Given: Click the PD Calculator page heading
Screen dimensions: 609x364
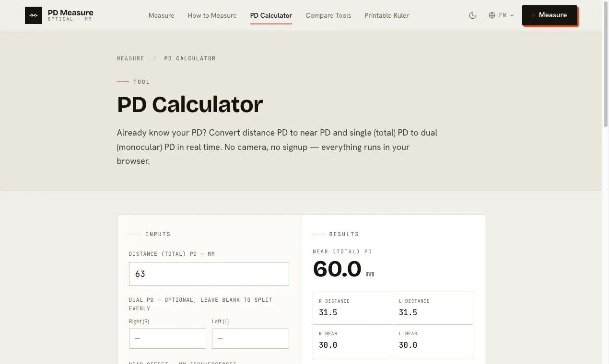Looking at the screenshot, I should 190,105.
